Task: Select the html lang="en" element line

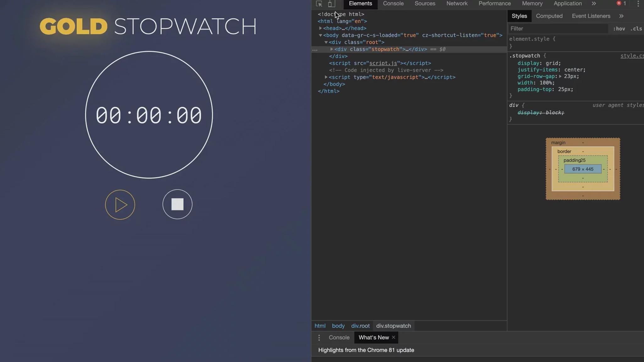Action: pos(342,21)
